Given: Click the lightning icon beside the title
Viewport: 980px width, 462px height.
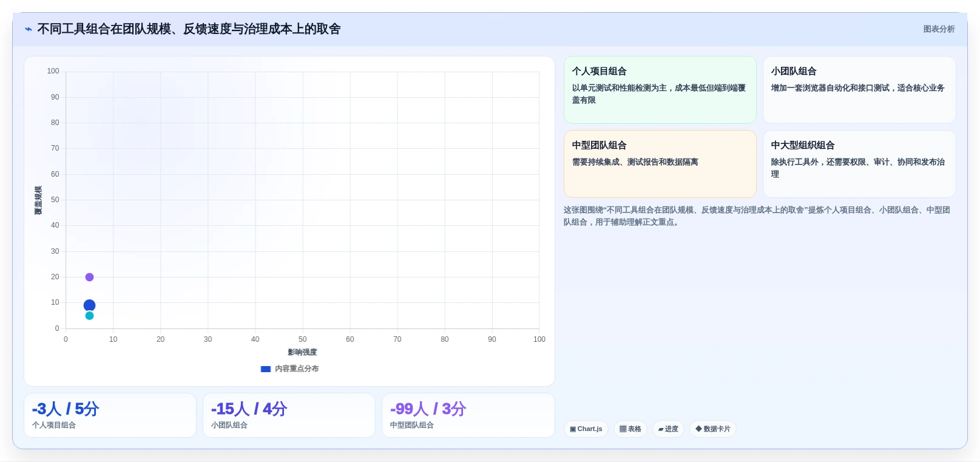Looking at the screenshot, I should [x=29, y=29].
